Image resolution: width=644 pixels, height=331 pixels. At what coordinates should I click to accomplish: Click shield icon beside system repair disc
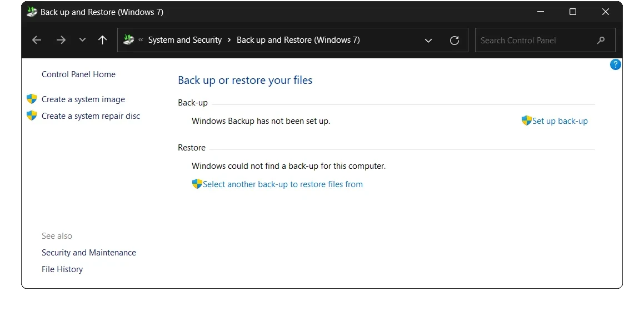point(32,116)
